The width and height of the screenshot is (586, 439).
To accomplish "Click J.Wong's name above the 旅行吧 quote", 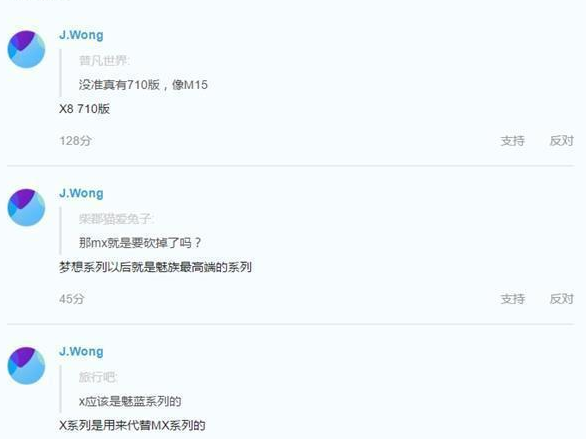I will (81, 351).
